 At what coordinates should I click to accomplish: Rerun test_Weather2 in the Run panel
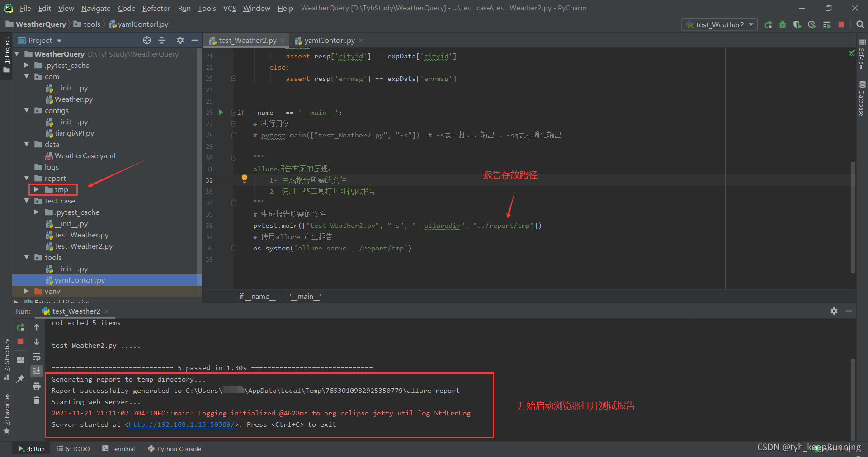click(x=20, y=327)
